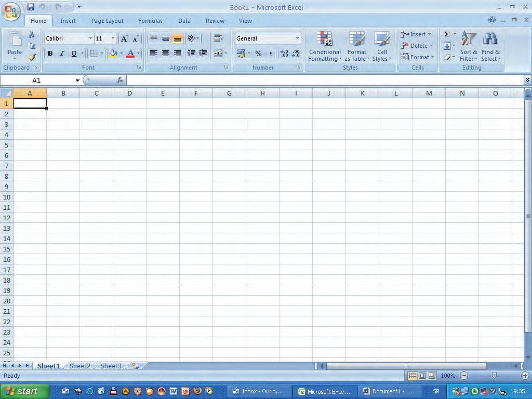Toggle Align Text Left
This screenshot has height=399, width=532.
click(154, 54)
